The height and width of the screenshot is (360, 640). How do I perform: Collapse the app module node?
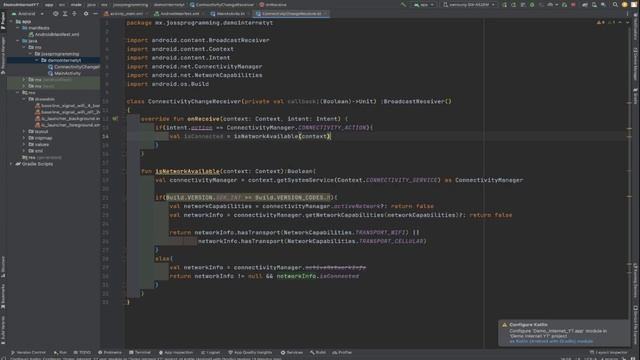point(11,22)
